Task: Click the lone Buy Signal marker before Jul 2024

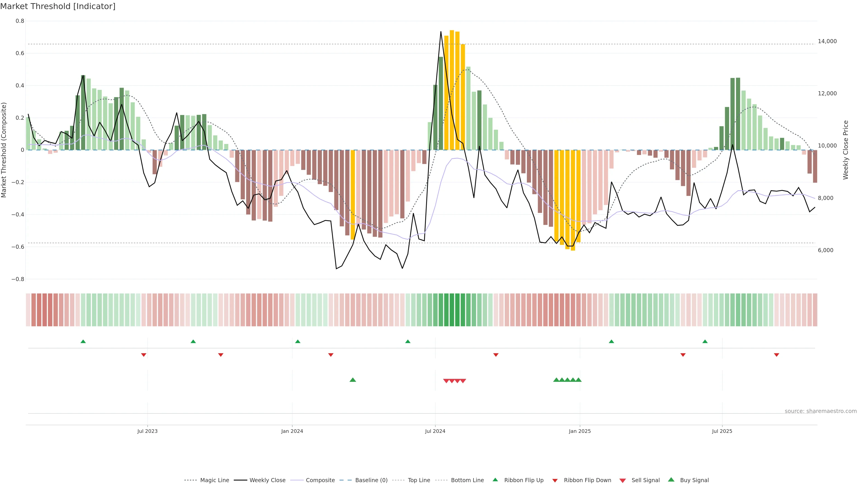Action: pyautogui.click(x=353, y=380)
